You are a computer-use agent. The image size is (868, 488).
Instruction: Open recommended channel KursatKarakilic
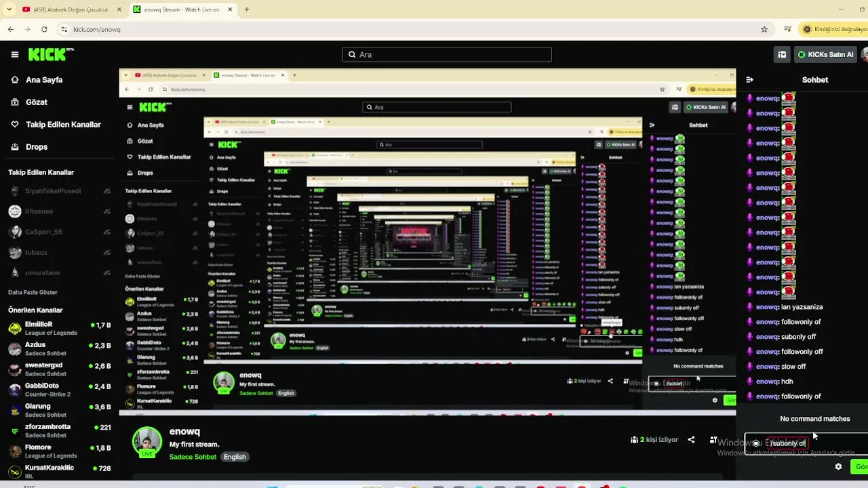point(59,471)
